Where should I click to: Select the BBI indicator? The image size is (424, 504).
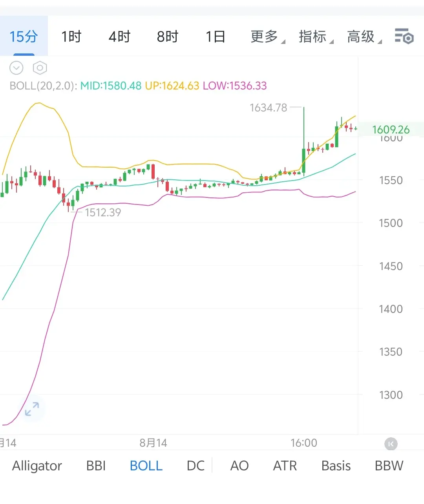coord(96,466)
